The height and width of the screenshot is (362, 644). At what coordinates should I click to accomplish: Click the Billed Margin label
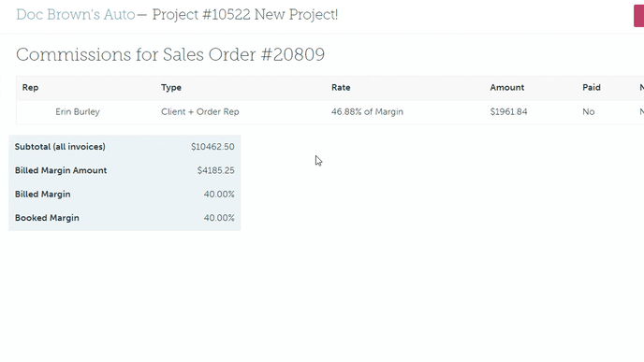(x=43, y=195)
